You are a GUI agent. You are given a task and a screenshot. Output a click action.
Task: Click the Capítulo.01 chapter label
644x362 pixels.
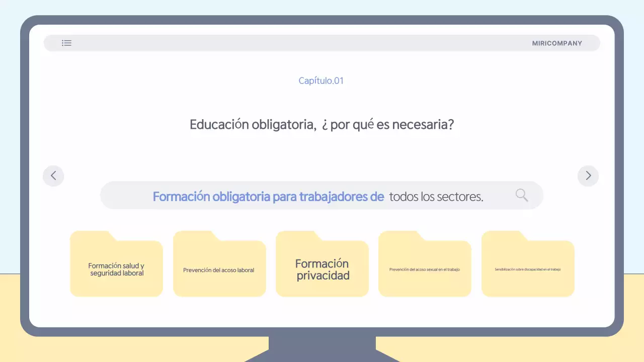321,80
